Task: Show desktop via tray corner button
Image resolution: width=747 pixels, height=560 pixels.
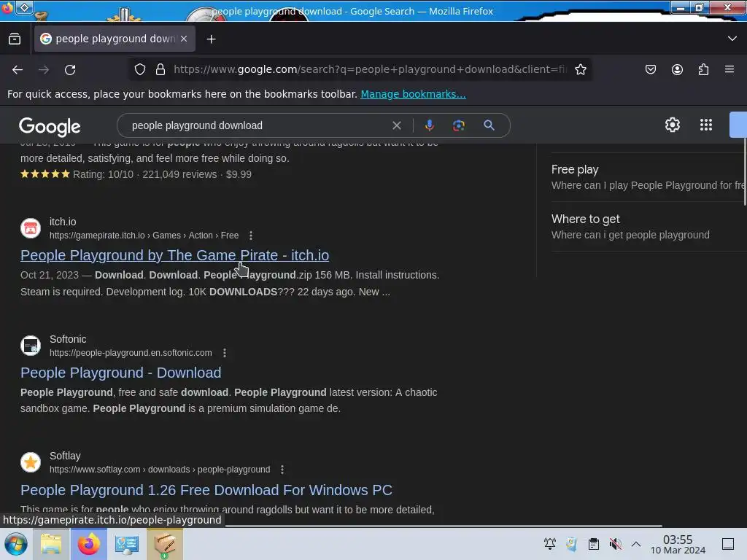Action: [x=728, y=544]
